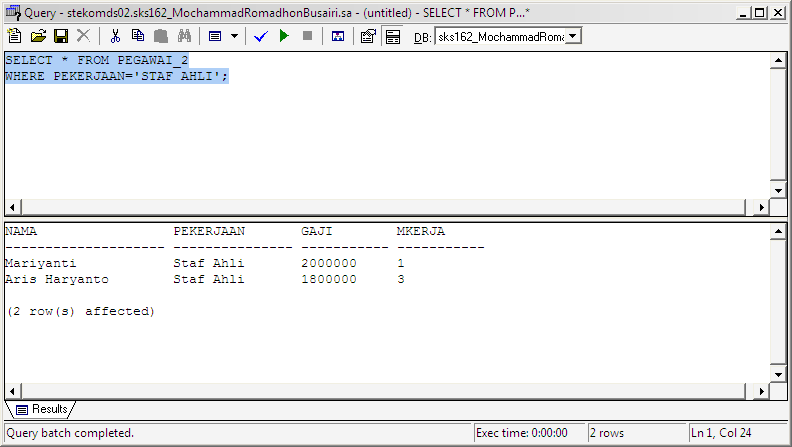Click results pane left scroll arrow
This screenshot has width=792, height=447.
coord(13,391)
